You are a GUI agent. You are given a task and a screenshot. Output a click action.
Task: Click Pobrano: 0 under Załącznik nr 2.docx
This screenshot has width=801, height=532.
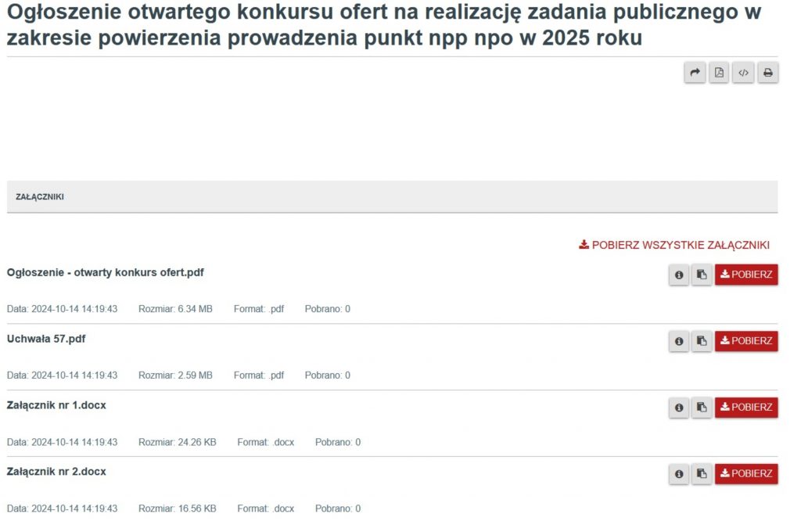[x=338, y=509]
